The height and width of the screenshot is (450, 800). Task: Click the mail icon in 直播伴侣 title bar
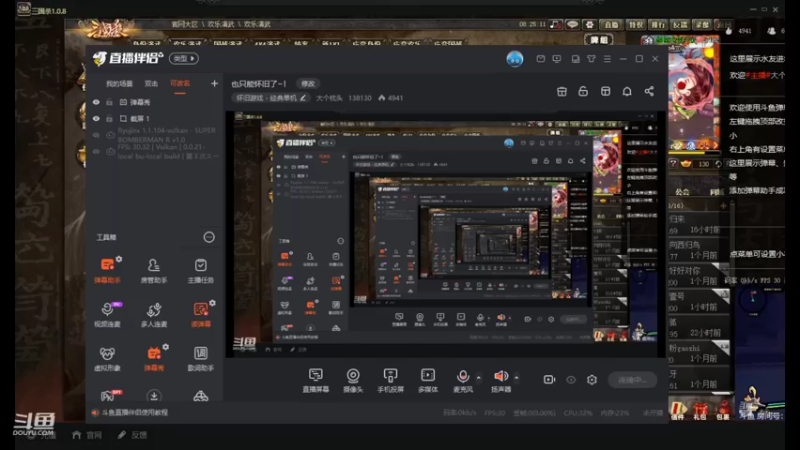pos(540,59)
